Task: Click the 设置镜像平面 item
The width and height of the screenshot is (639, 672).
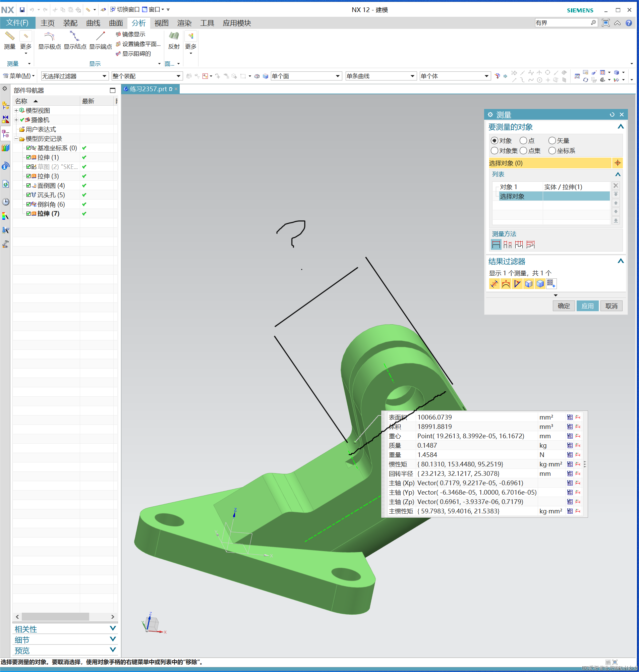Action: click(x=138, y=44)
